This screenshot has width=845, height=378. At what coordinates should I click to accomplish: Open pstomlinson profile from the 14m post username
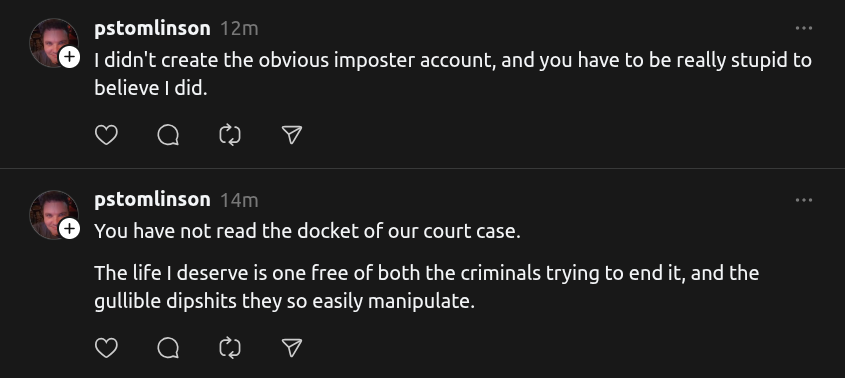click(x=152, y=200)
